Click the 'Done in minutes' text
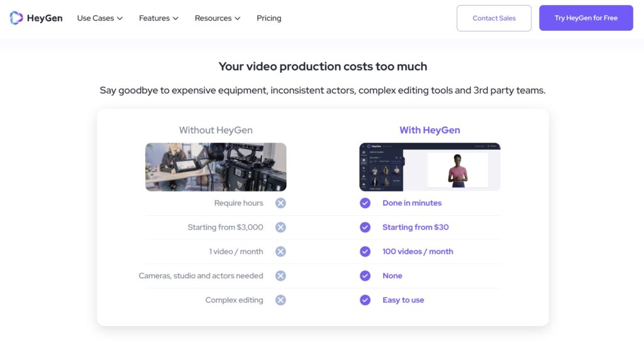 point(412,203)
